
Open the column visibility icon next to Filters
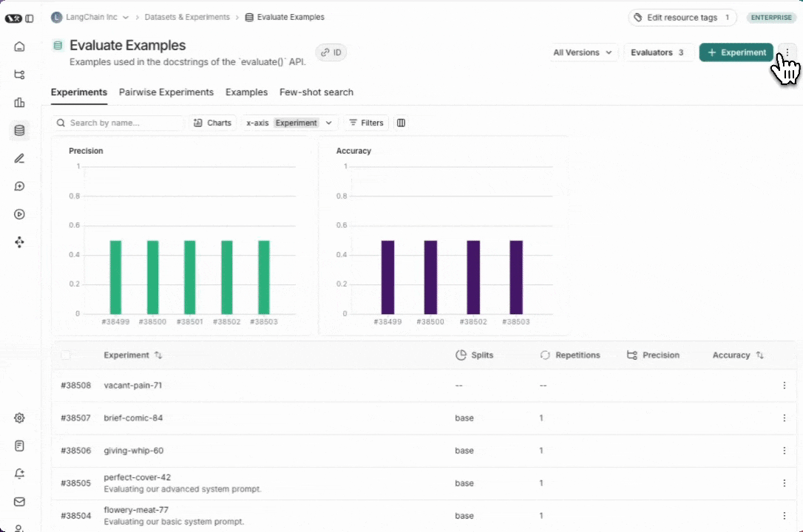point(401,123)
